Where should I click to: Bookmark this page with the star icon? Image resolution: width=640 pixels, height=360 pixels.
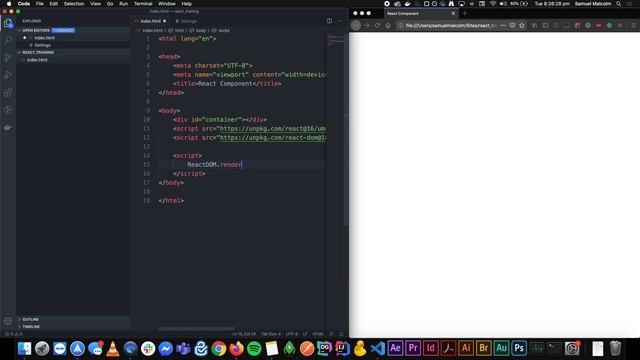[x=522, y=25]
